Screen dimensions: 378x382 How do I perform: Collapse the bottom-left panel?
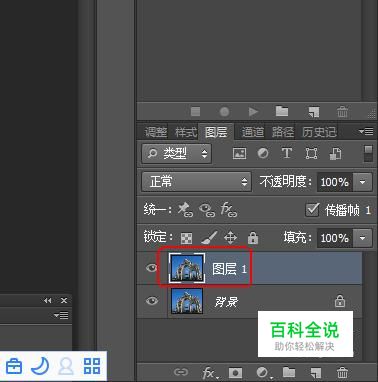(x=48, y=301)
